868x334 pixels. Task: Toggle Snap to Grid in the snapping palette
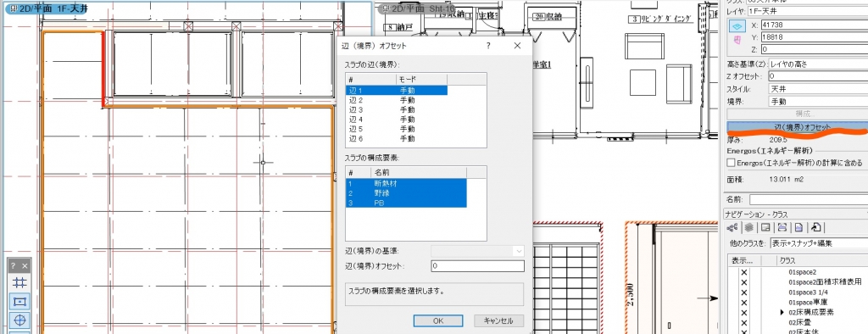pos(19,282)
